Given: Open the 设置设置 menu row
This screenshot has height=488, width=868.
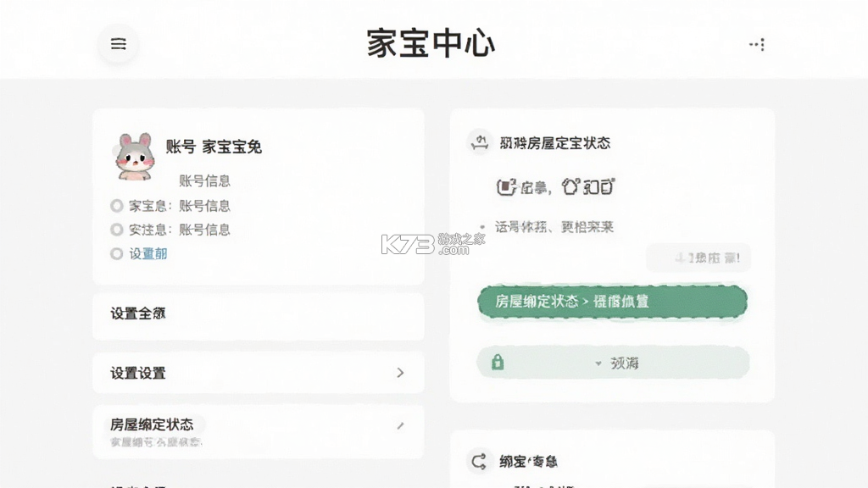Looking at the screenshot, I should (259, 373).
